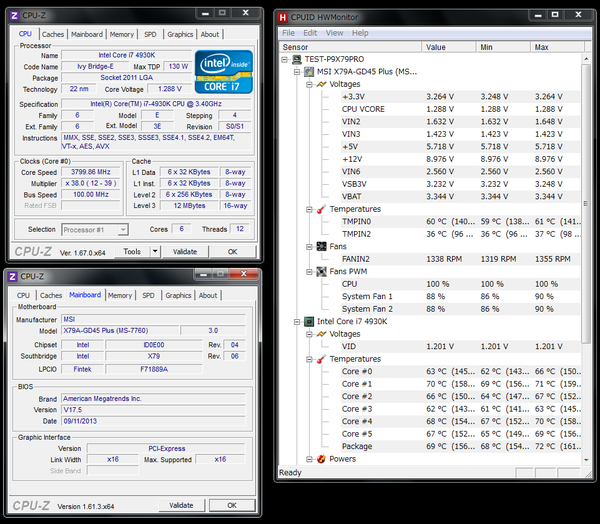This screenshot has width=600, height=524.
Task: Select the CPU VCORE voltage row
Action: point(460,109)
